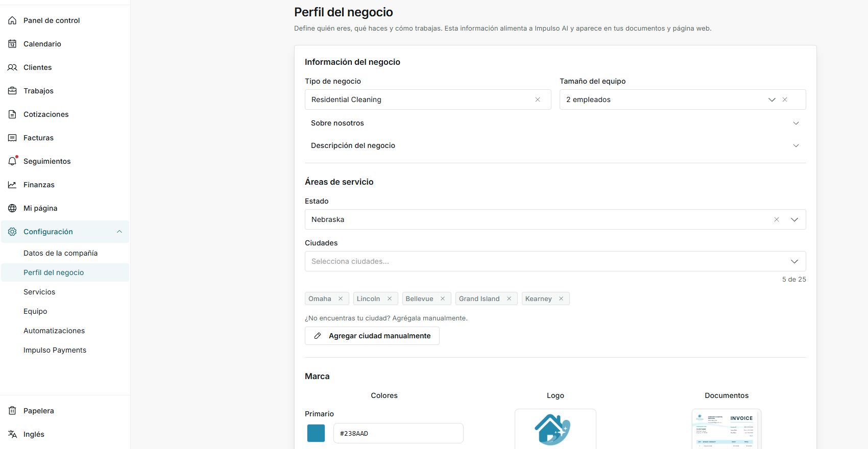
Task: Open the Ciudades dropdown arrow
Action: 794,261
